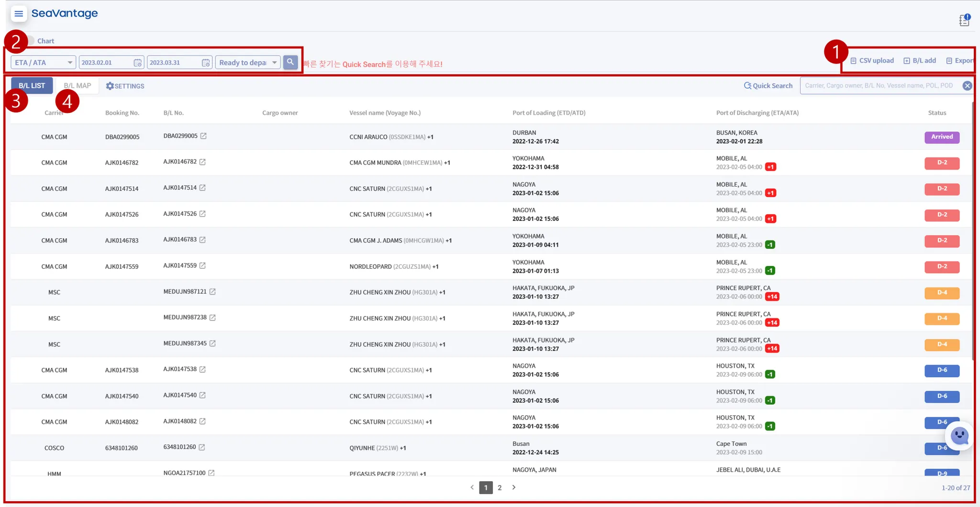
Task: Click the Port of Discharging (ETA/ATA) header
Action: [x=757, y=113]
